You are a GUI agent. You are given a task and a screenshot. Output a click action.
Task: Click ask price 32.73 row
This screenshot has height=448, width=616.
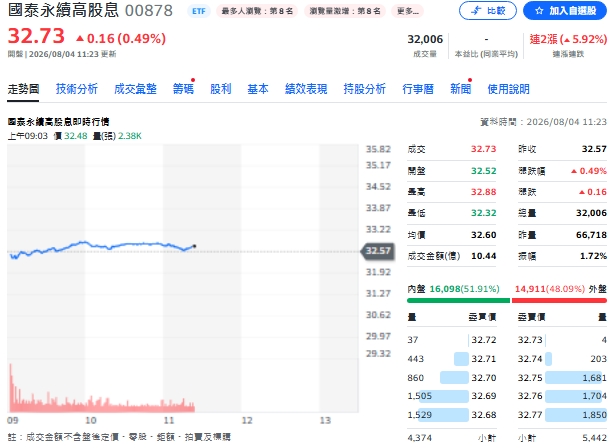point(562,340)
